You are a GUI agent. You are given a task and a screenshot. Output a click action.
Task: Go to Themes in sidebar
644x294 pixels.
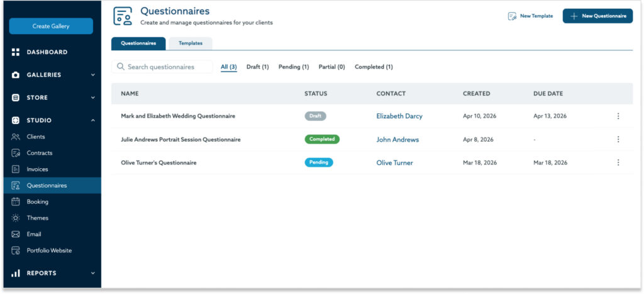click(37, 218)
